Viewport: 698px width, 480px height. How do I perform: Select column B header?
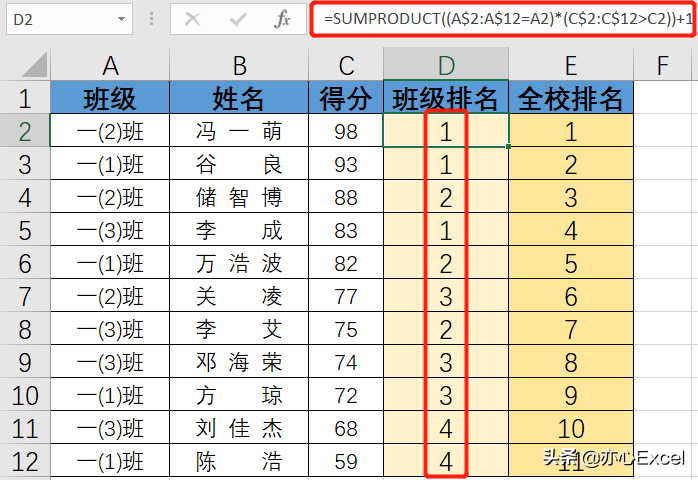click(239, 65)
